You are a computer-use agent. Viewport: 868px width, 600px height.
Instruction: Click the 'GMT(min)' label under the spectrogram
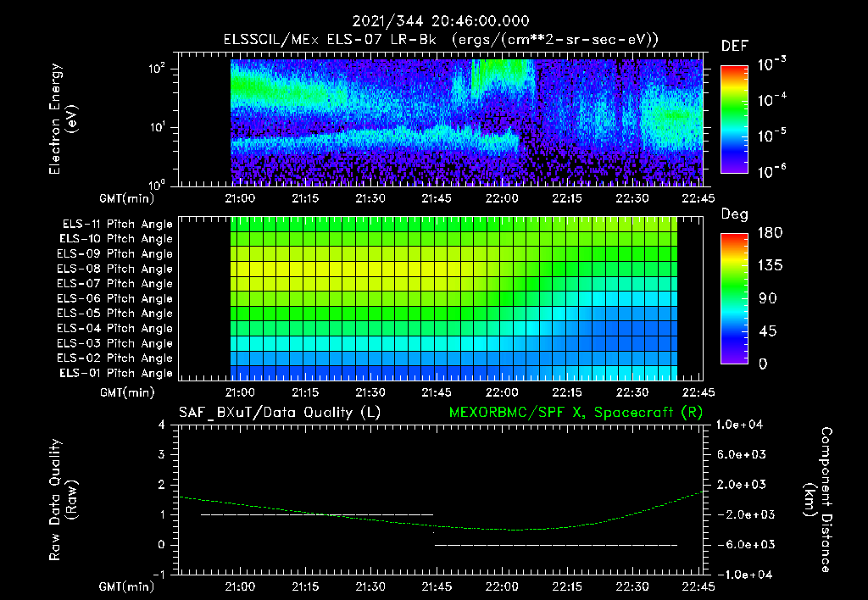(127, 198)
